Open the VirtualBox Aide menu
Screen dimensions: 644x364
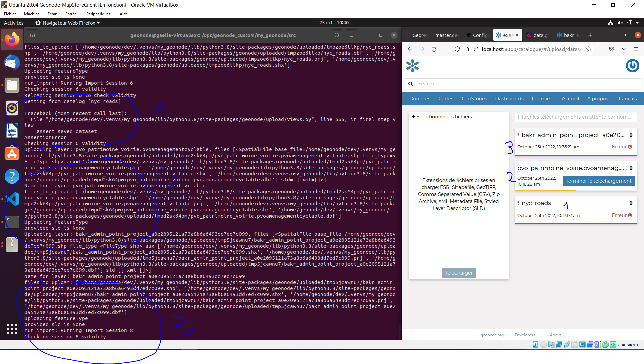(124, 14)
